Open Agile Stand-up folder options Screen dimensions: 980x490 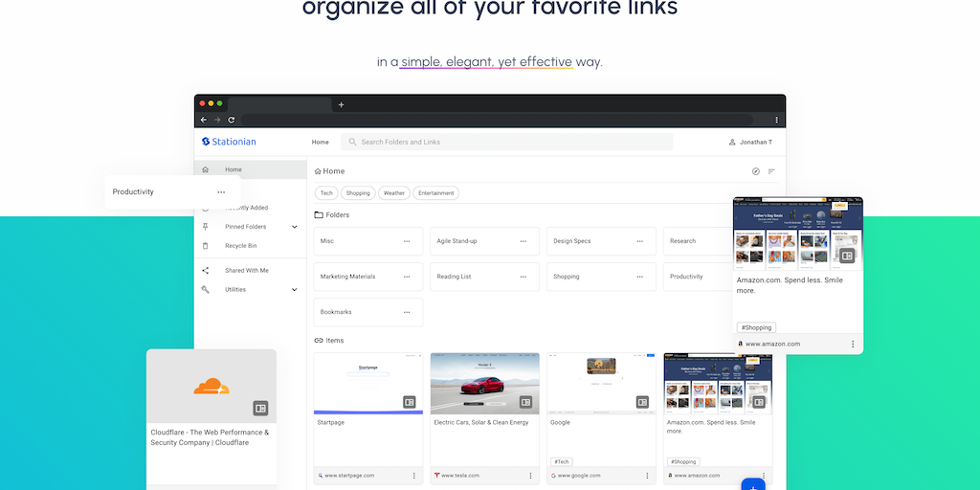[523, 241]
